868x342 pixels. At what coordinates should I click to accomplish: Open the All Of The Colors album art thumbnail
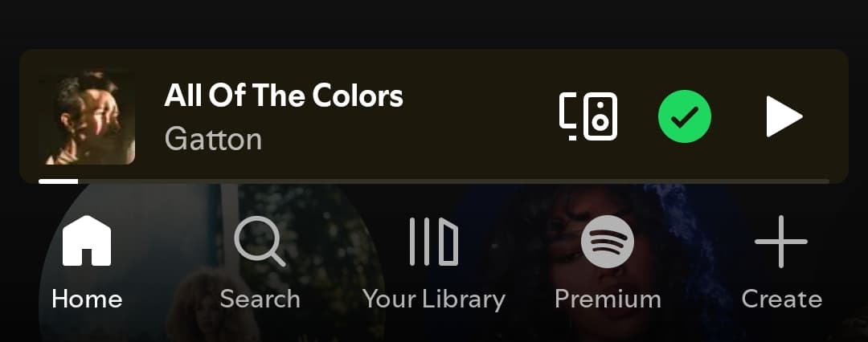point(87,116)
